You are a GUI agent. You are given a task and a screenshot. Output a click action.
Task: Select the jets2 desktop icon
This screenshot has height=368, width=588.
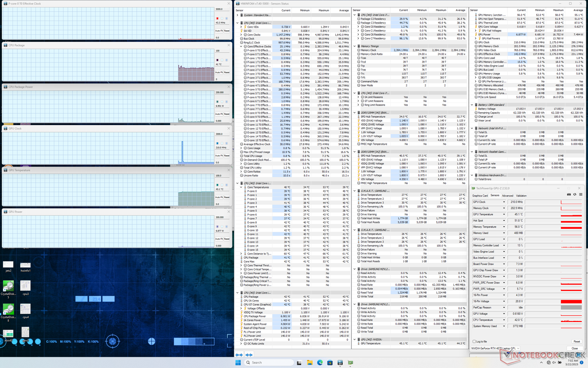(x=8, y=266)
